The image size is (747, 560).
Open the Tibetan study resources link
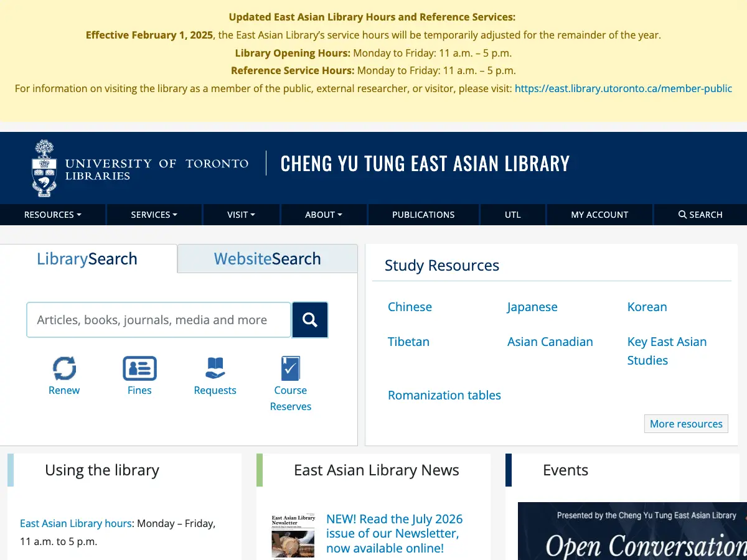point(408,342)
